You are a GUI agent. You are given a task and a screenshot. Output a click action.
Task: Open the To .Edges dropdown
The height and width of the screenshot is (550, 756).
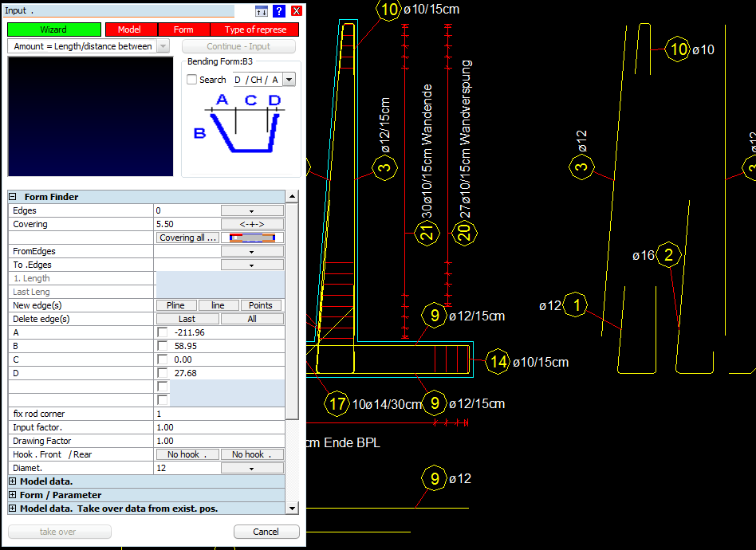252,265
